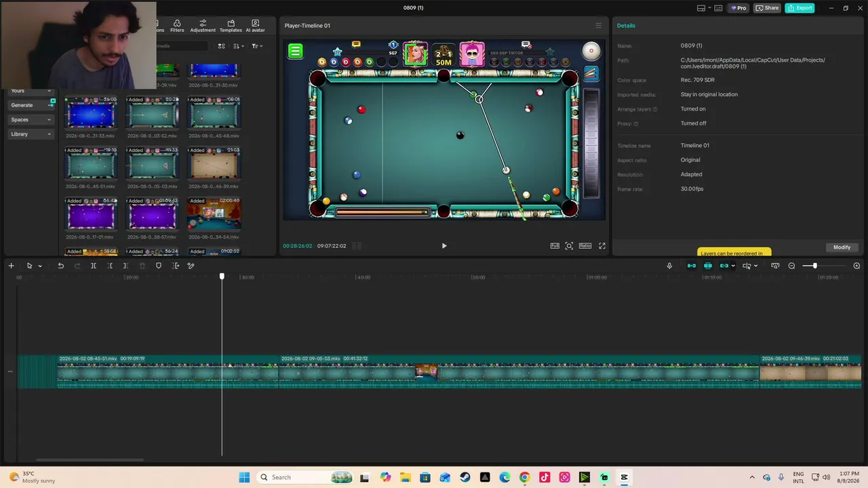The width and height of the screenshot is (868, 488).
Task: Open the AI avatar tab
Action: [x=255, y=26]
